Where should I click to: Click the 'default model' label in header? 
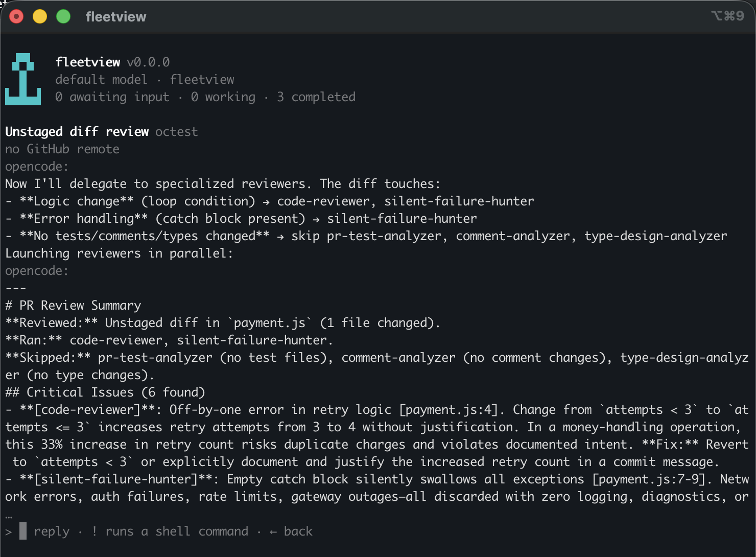pos(101,80)
